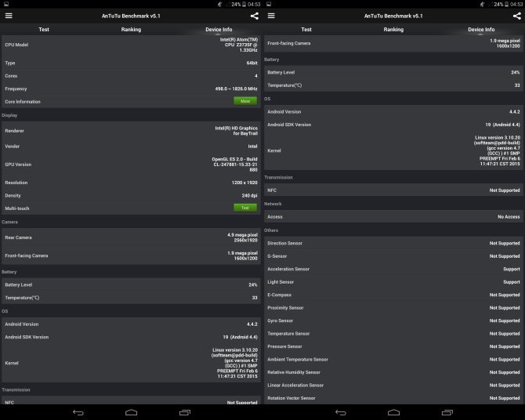Tap recent apps button in left screenshot
525x420 pixels.
[184, 412]
